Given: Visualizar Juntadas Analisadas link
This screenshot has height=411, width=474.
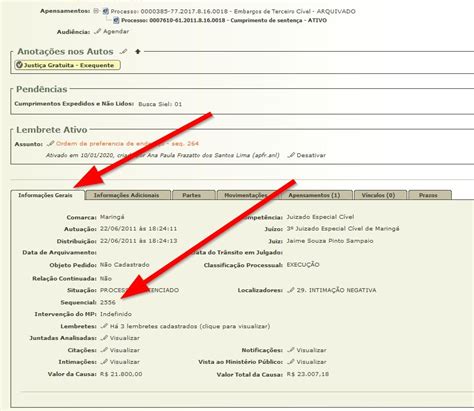Looking at the screenshot, I should [x=125, y=338].
